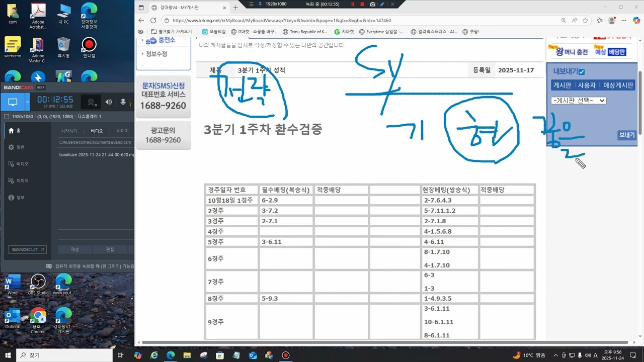This screenshot has height=362, width=644.
Task: Click the browser back arrow
Action: [141, 21]
